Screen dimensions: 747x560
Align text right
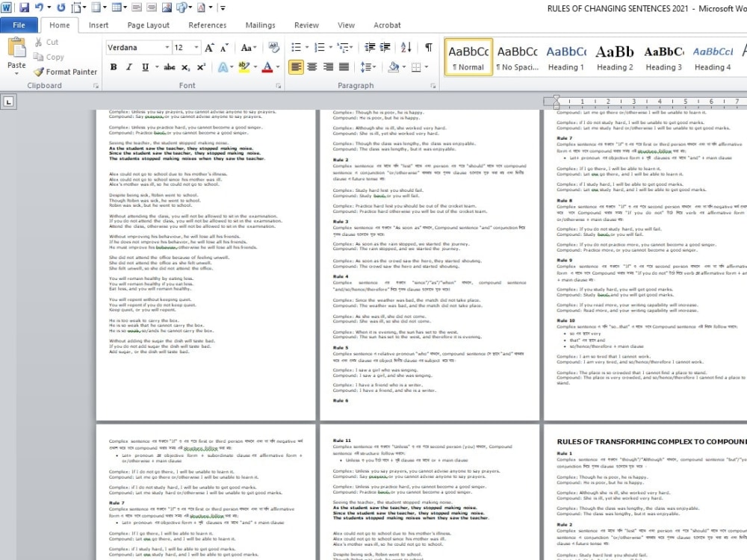(328, 67)
